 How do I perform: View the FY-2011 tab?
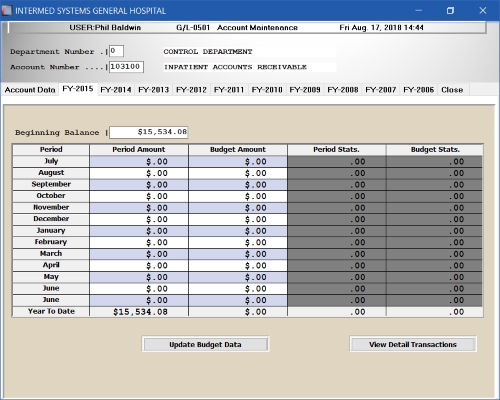tap(229, 90)
